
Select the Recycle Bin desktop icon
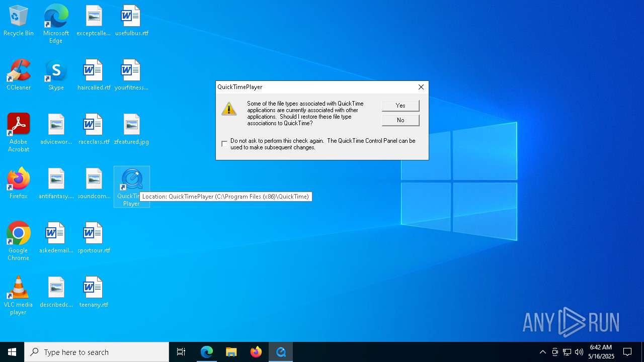pyautogui.click(x=19, y=21)
